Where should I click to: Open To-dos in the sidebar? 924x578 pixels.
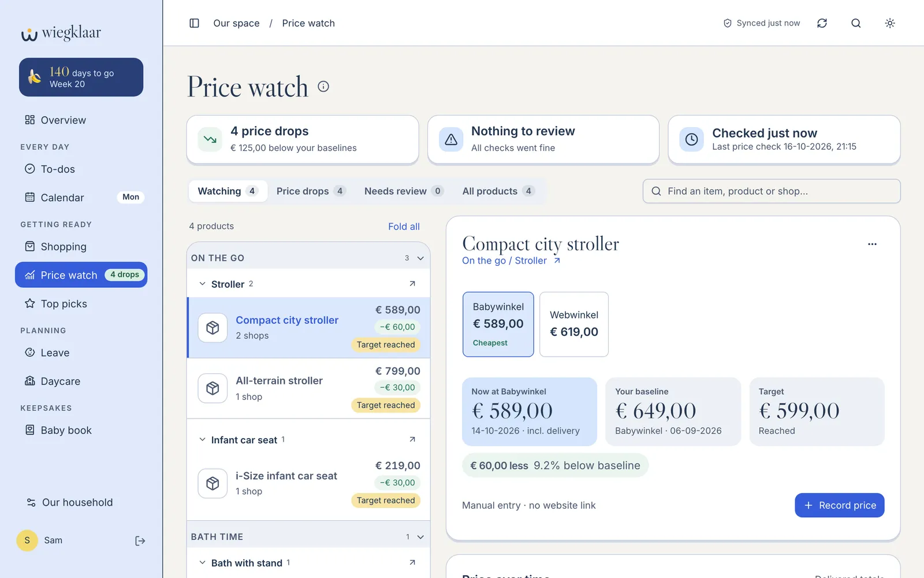[81, 169]
